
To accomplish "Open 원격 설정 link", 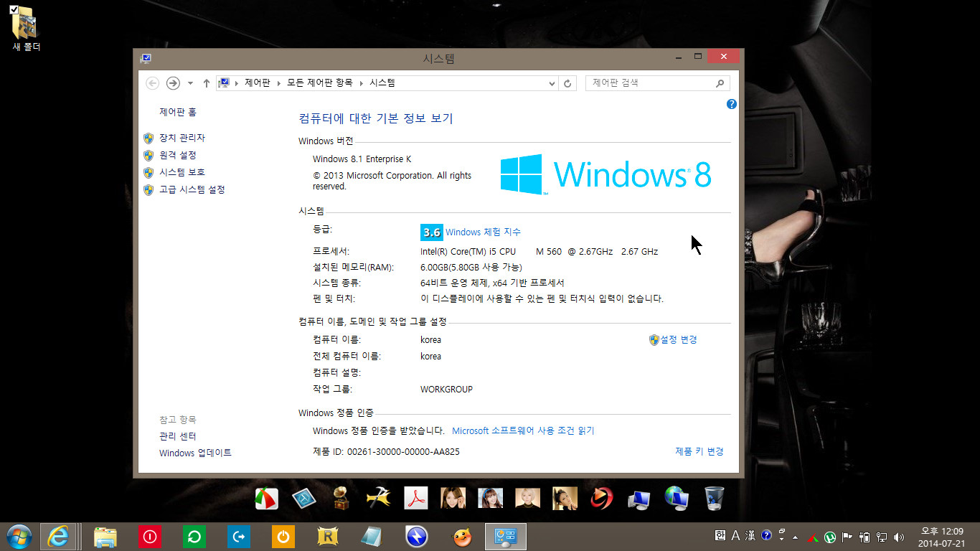I will click(177, 155).
